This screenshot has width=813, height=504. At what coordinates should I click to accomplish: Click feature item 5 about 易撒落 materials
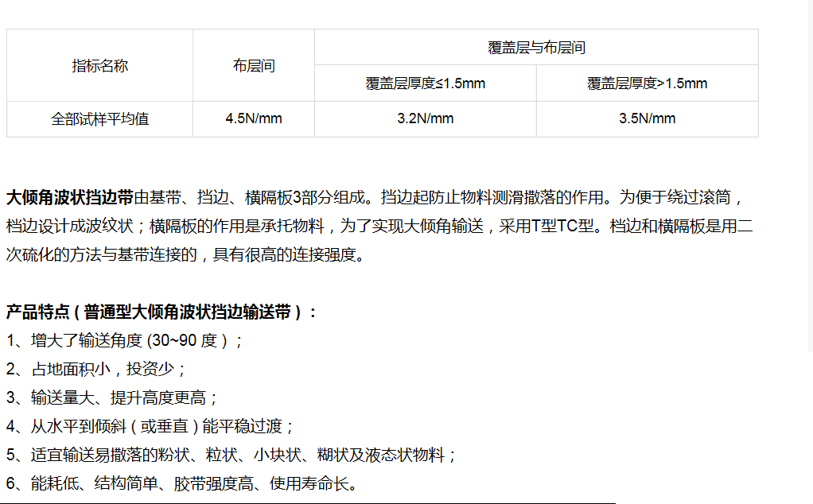pos(231,456)
